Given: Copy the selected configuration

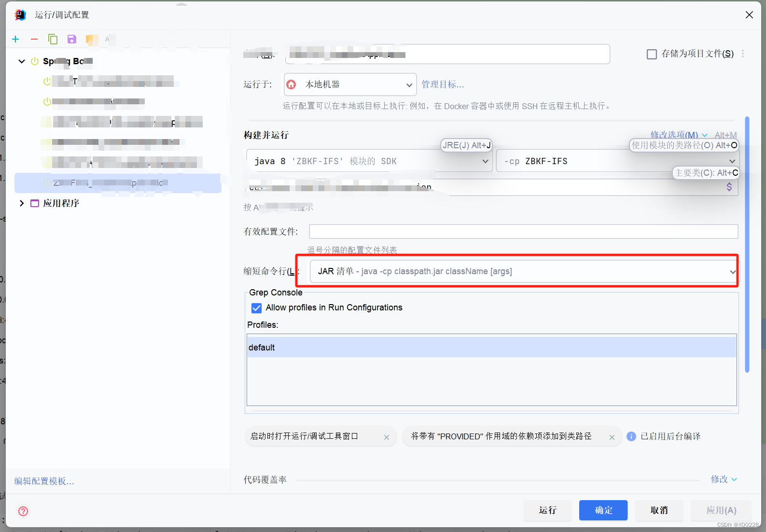Looking at the screenshot, I should click(x=53, y=39).
